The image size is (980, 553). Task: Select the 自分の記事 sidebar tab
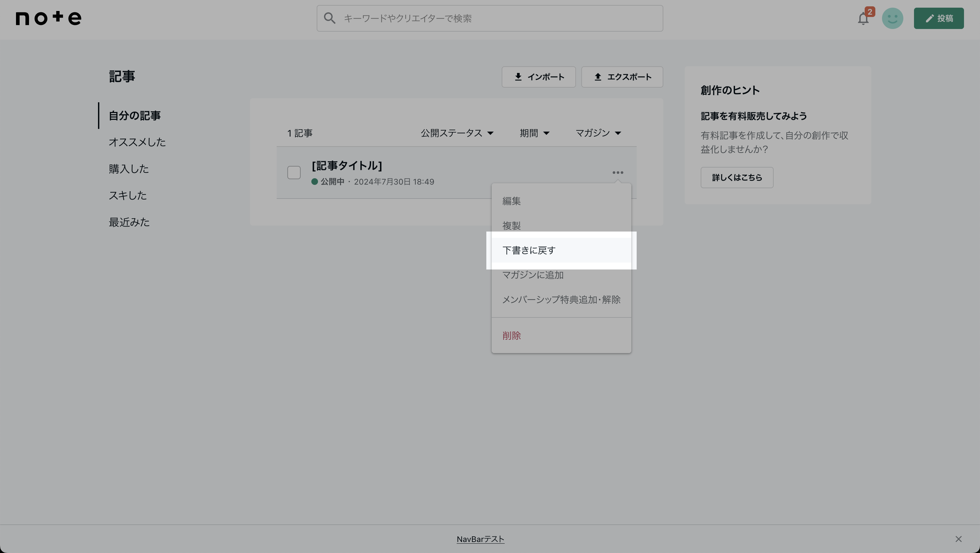(135, 116)
